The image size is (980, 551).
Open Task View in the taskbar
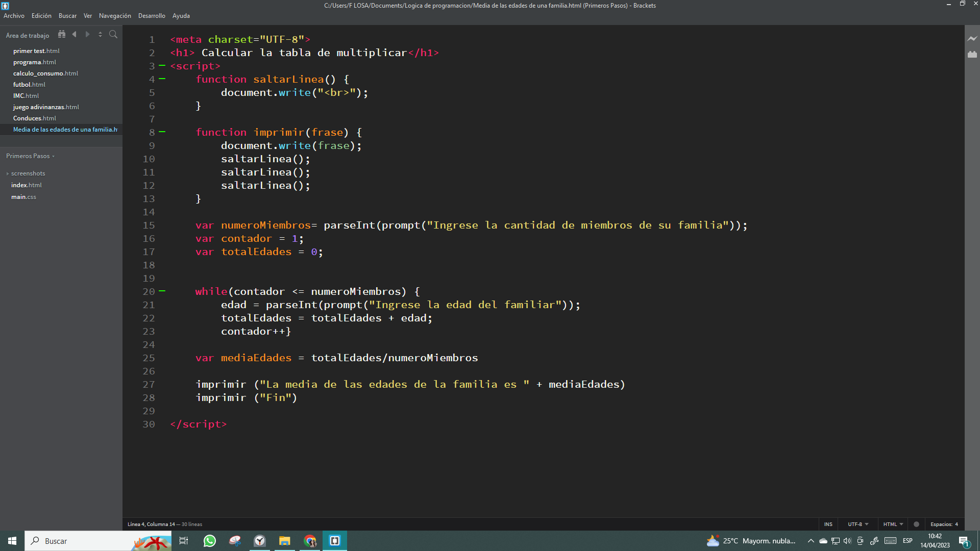[184, 541]
